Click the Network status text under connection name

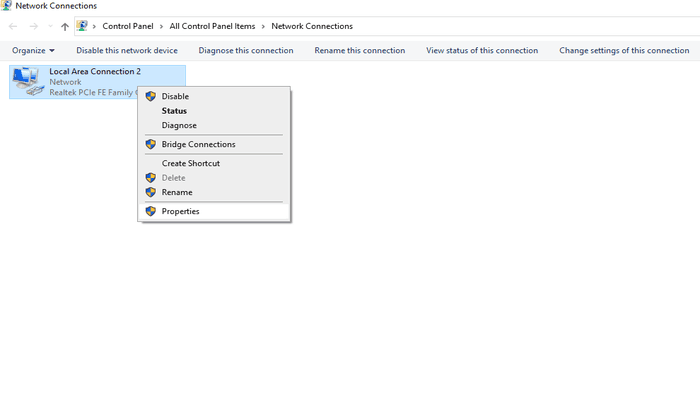65,82
